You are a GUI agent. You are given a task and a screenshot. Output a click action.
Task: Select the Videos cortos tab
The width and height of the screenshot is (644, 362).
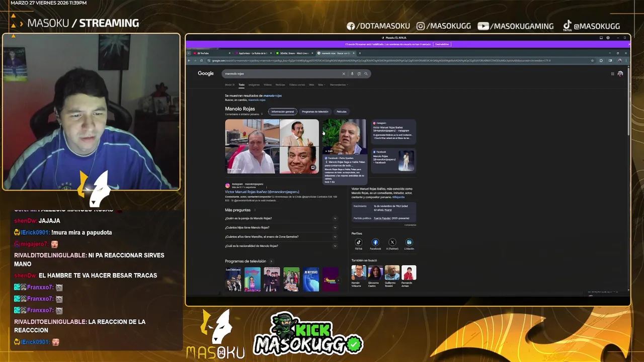click(x=297, y=85)
